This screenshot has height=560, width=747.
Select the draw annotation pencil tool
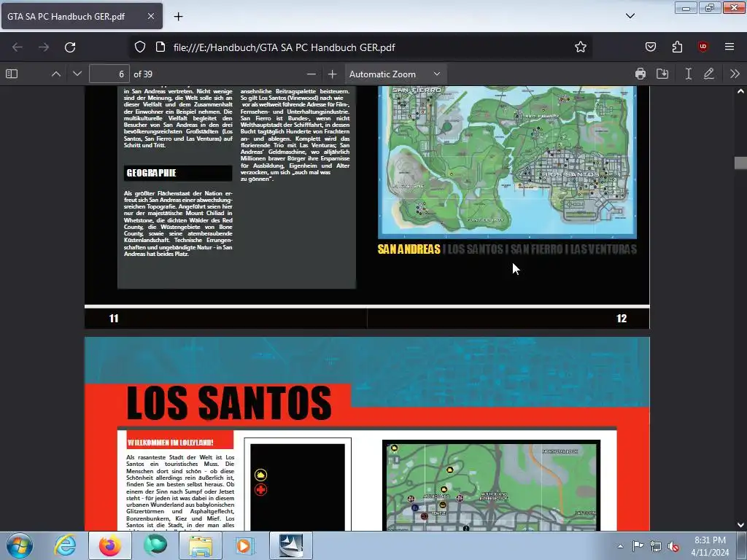click(709, 74)
